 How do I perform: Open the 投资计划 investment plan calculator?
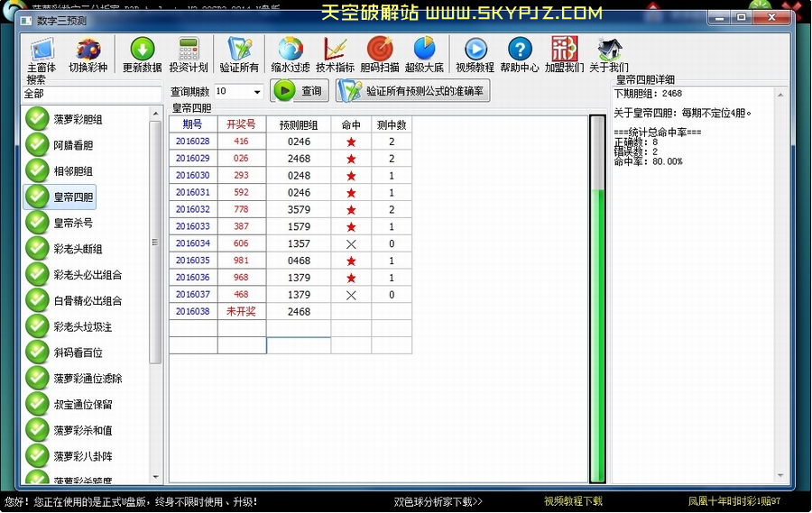(x=189, y=50)
